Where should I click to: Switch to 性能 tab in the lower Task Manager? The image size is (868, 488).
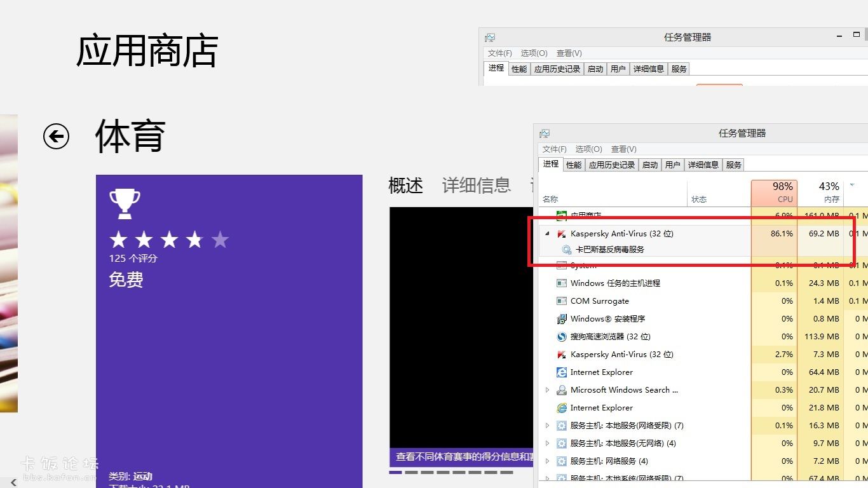574,165
